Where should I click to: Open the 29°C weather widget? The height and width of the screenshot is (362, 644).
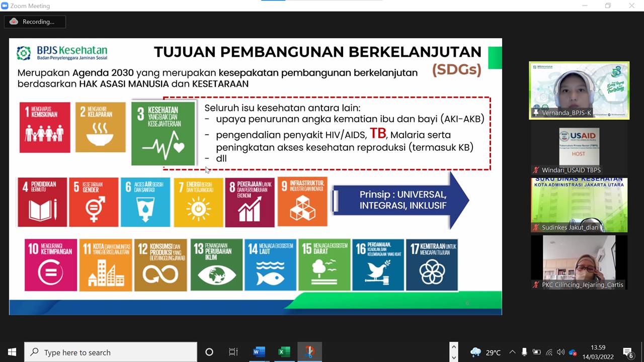click(x=486, y=352)
